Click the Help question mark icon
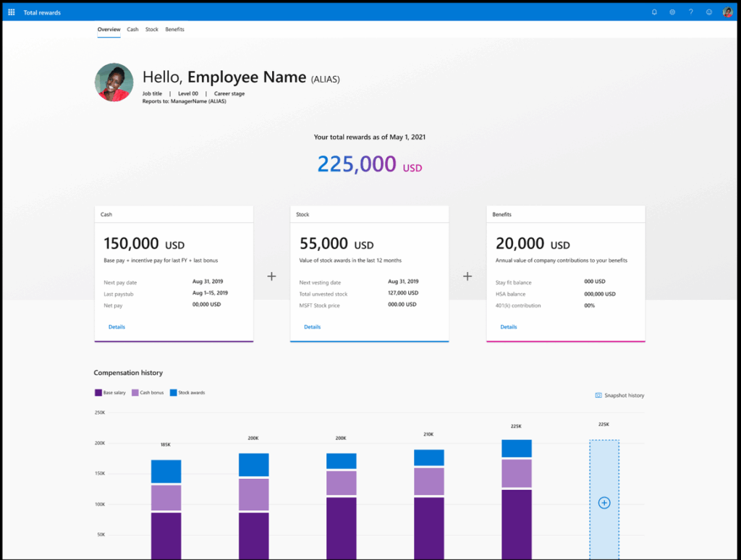Image resolution: width=741 pixels, height=560 pixels. click(690, 12)
